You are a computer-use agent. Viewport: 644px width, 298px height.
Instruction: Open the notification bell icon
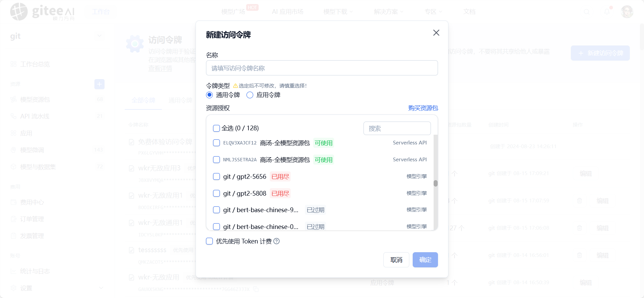[x=607, y=12]
